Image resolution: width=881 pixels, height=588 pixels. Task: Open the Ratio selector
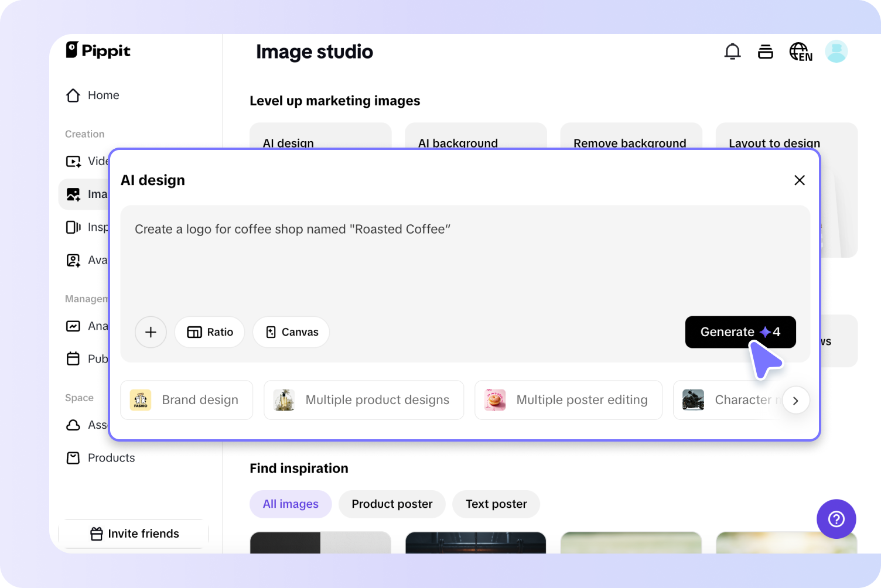pos(209,332)
